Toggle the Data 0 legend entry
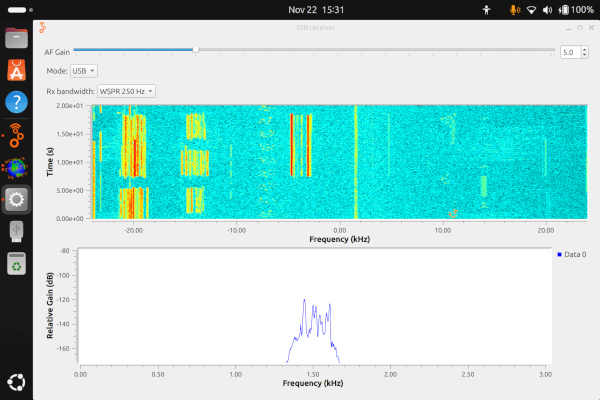The image size is (600, 400). (572, 255)
